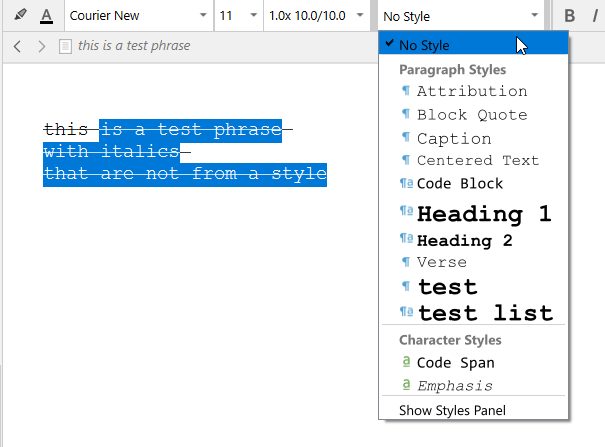The image size is (605, 447).
Task: Click the highlighter pen icon
Action: (20, 16)
